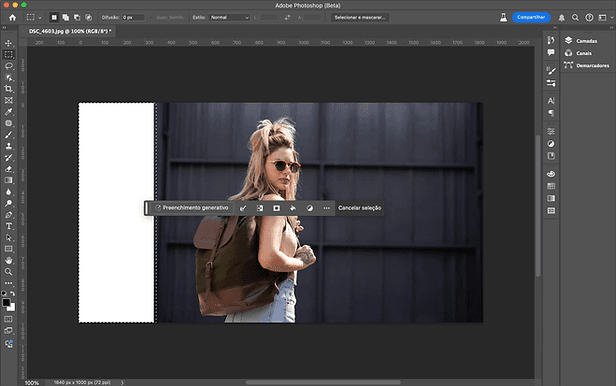616x386 pixels.
Task: Select the Pen tool
Action: [8, 215]
